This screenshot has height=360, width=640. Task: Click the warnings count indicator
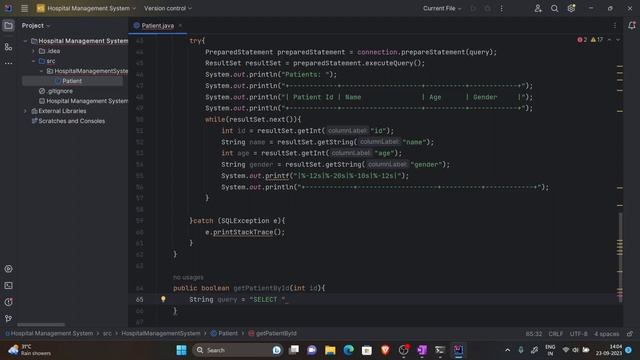tap(597, 40)
